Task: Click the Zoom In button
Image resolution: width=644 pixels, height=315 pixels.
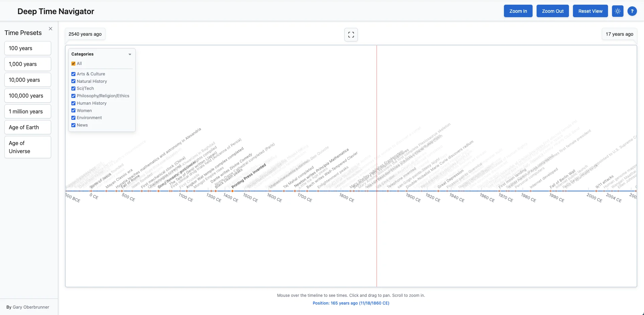Action: click(x=518, y=11)
